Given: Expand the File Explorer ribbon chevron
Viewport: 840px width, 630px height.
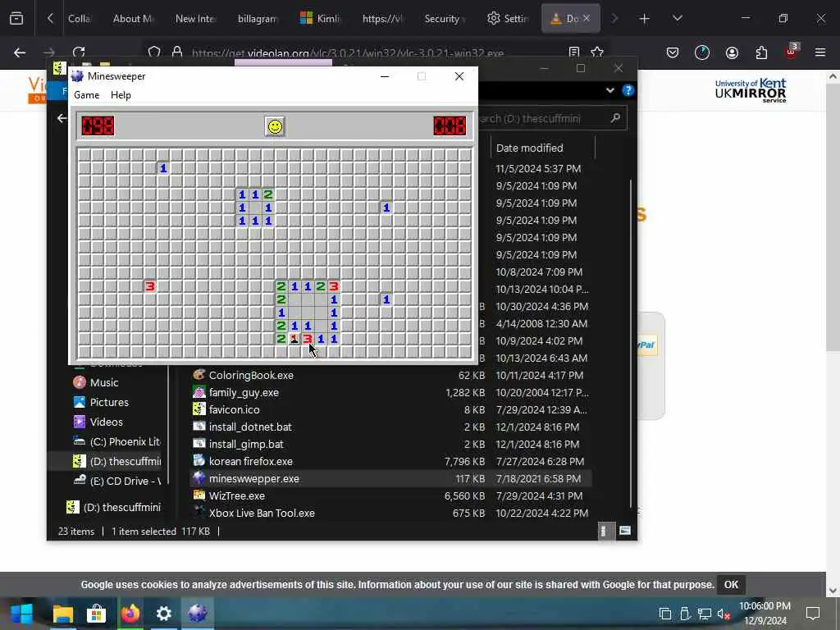Looking at the screenshot, I should coord(610,90).
